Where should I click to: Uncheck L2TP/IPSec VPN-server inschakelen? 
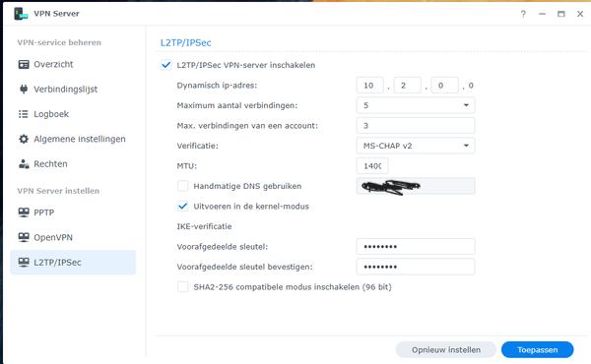tap(166, 65)
